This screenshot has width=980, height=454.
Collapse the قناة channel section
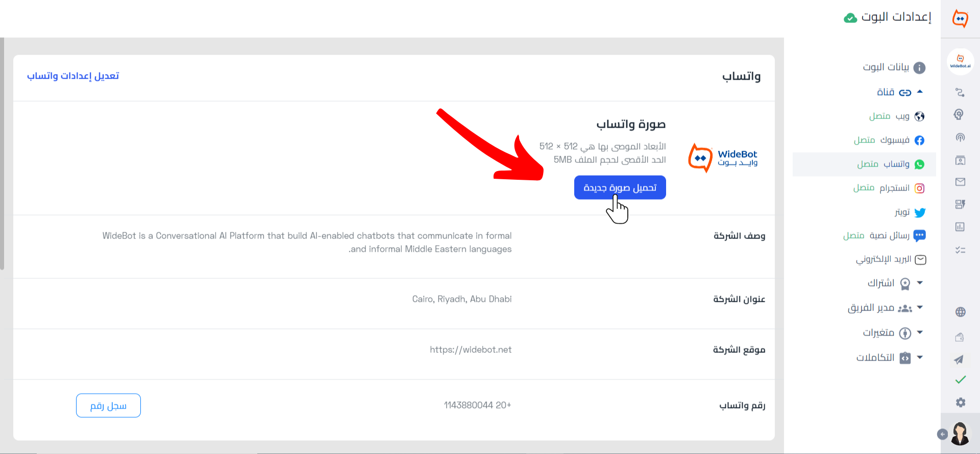point(920,92)
